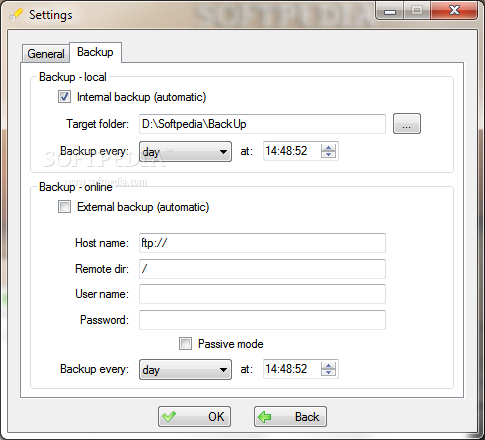
Task: Focus the User name field
Action: pyautogui.click(x=262, y=294)
